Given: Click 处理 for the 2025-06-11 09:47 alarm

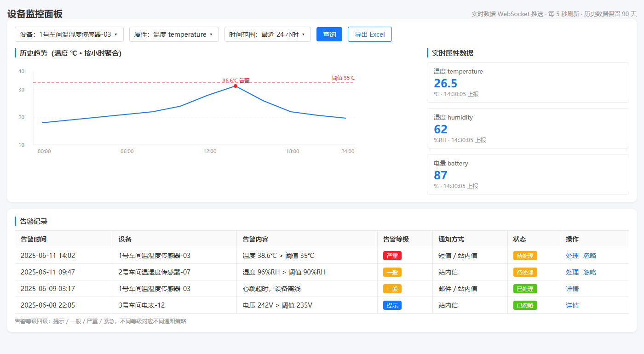Looking at the screenshot, I should point(572,272).
